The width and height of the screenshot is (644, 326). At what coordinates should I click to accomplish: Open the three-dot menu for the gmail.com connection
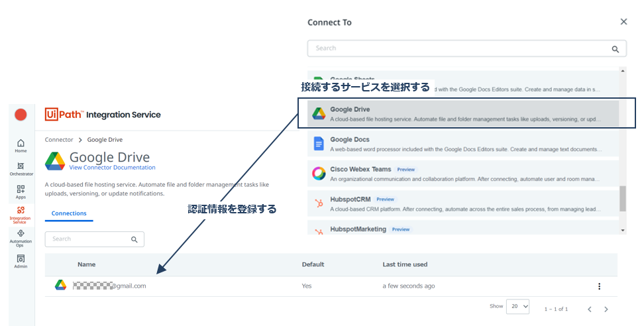point(599,286)
